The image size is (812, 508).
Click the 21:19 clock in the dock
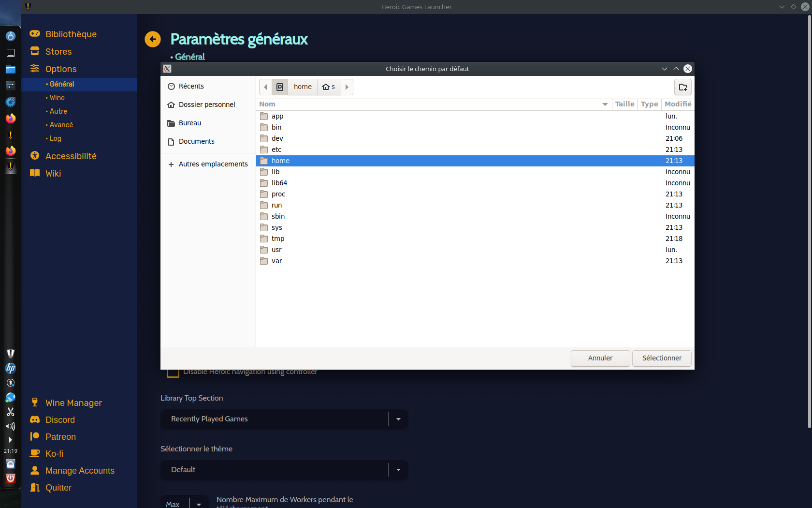[x=11, y=451]
